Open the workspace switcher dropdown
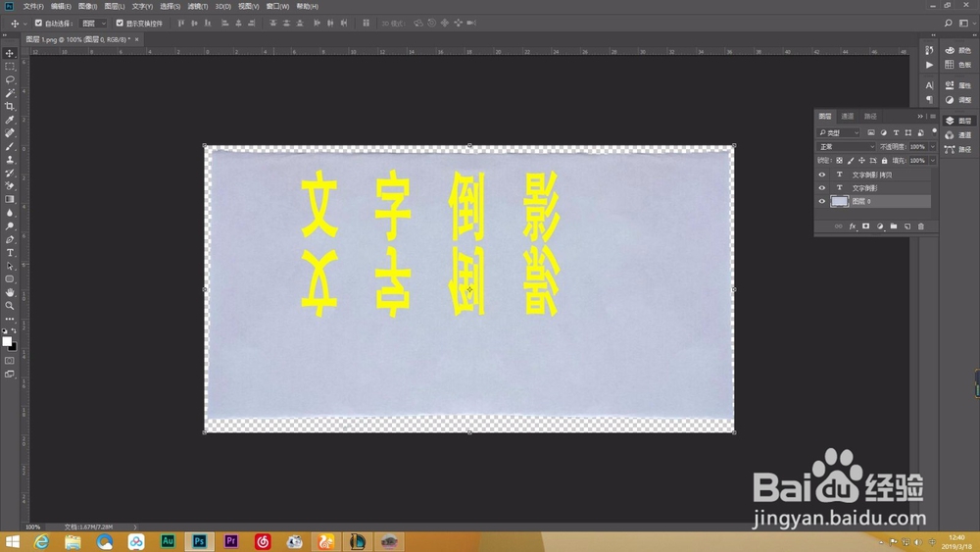This screenshot has height=552, width=980. point(965,24)
